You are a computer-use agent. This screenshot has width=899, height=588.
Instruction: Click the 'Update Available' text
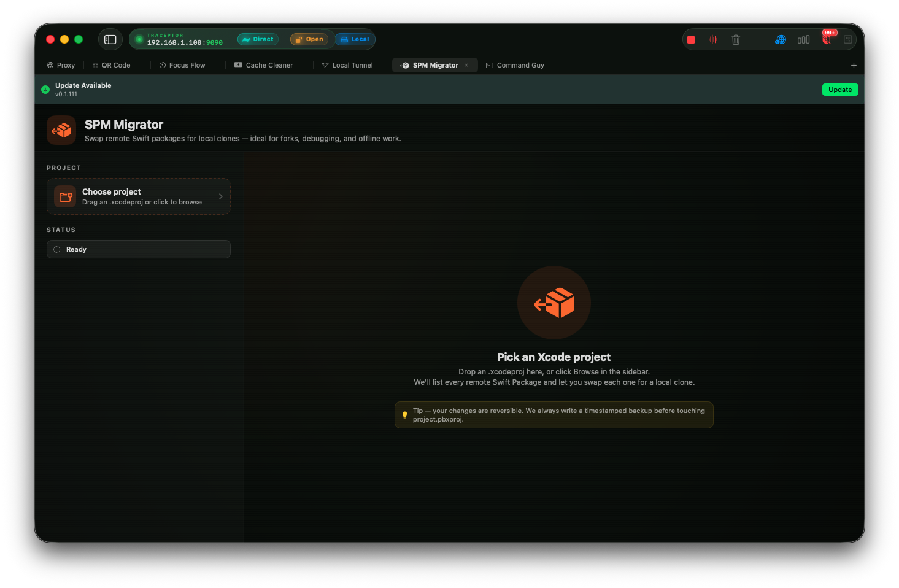(83, 85)
